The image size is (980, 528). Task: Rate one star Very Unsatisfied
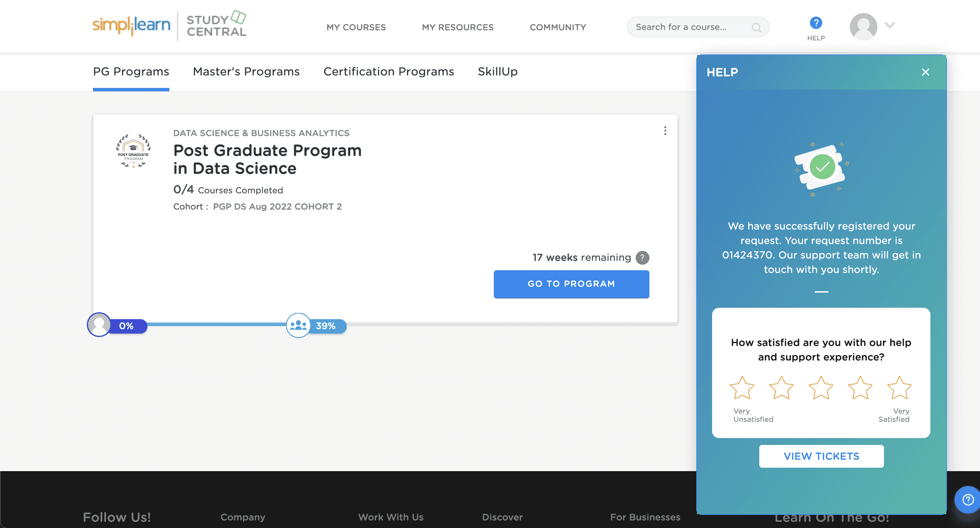[742, 388]
